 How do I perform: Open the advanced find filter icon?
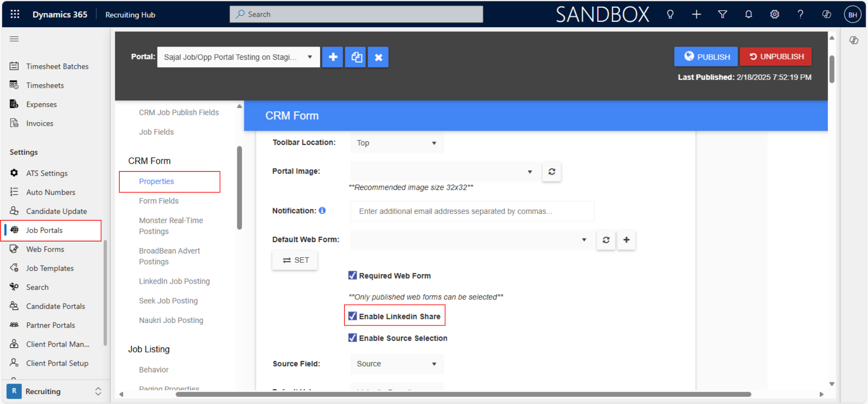pos(722,14)
